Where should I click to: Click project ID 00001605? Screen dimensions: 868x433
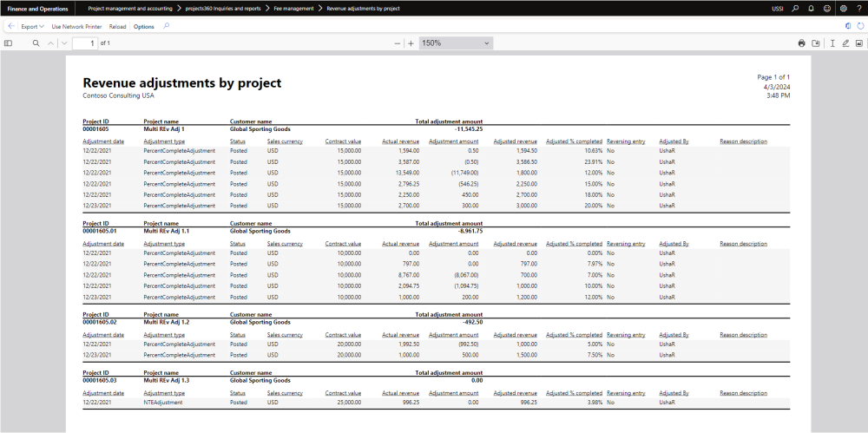point(95,129)
